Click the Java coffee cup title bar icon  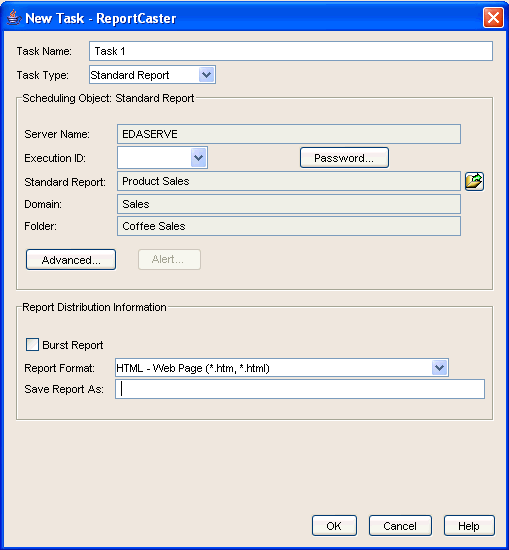click(14, 18)
